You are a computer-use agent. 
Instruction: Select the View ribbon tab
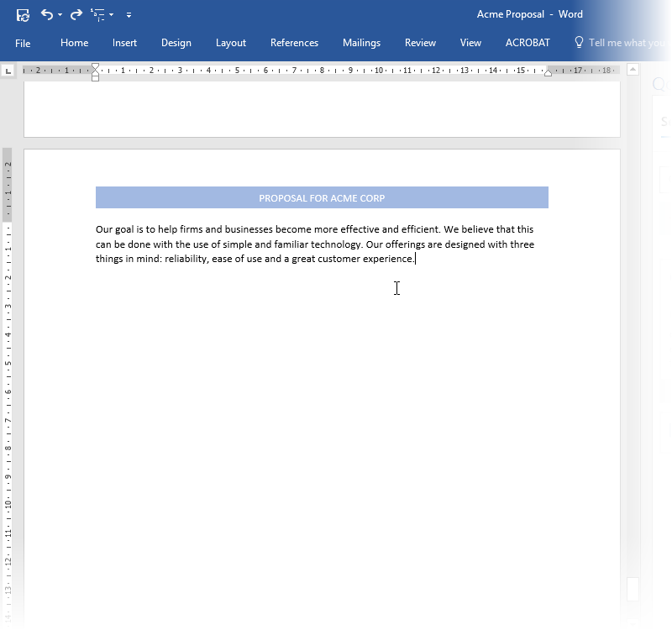pos(470,43)
